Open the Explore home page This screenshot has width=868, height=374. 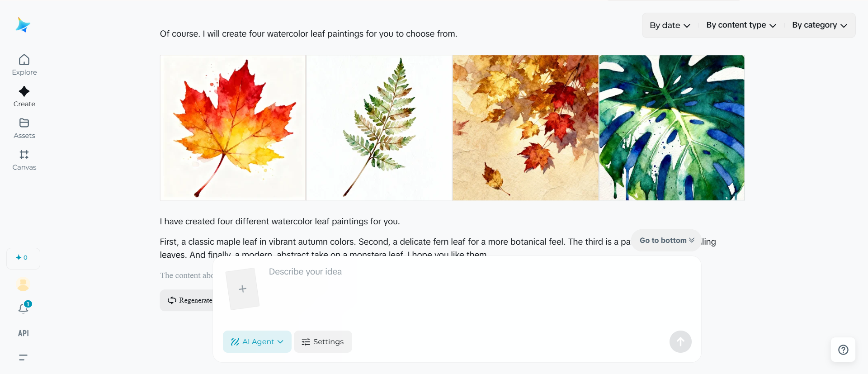[x=24, y=65]
